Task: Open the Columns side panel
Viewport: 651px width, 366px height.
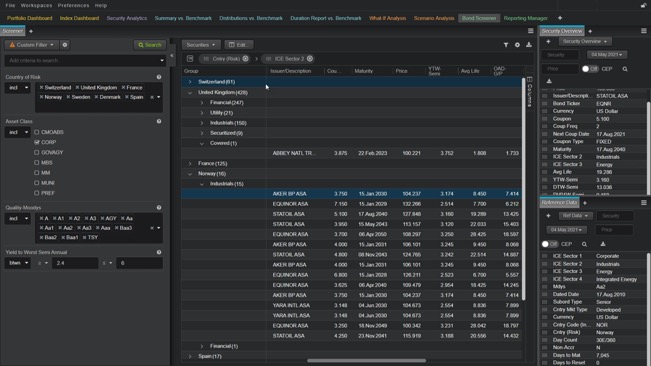Action: click(529, 92)
